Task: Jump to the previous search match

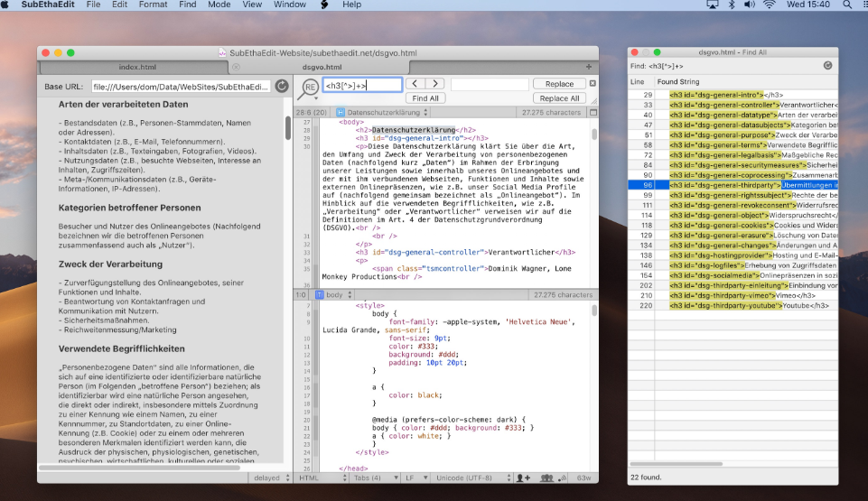Action: [x=415, y=84]
